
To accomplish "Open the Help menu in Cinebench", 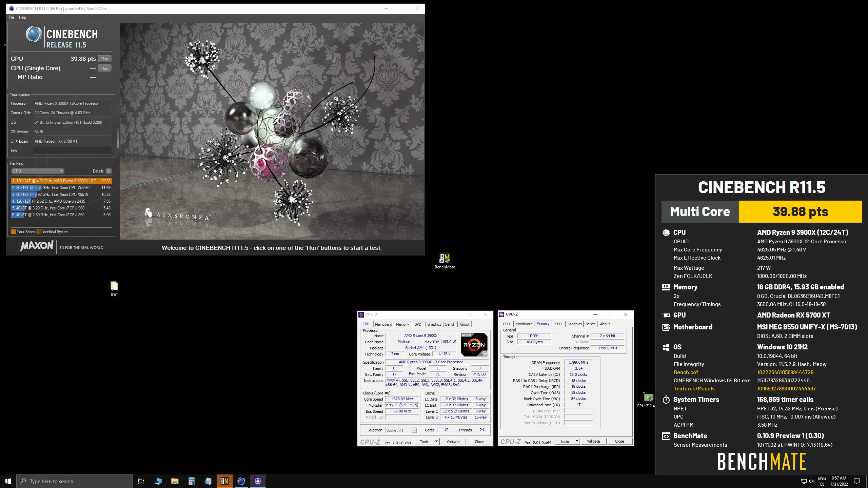I will tap(22, 17).
